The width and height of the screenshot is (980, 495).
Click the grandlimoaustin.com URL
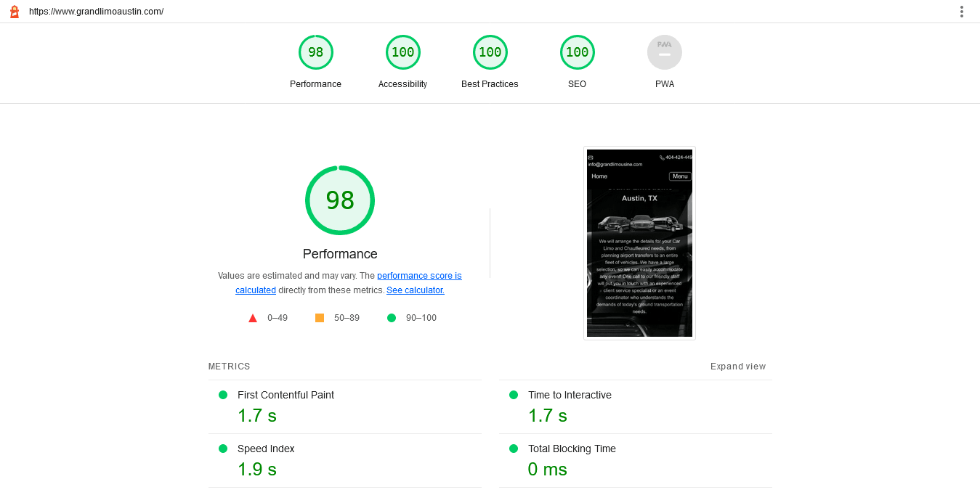[96, 12]
